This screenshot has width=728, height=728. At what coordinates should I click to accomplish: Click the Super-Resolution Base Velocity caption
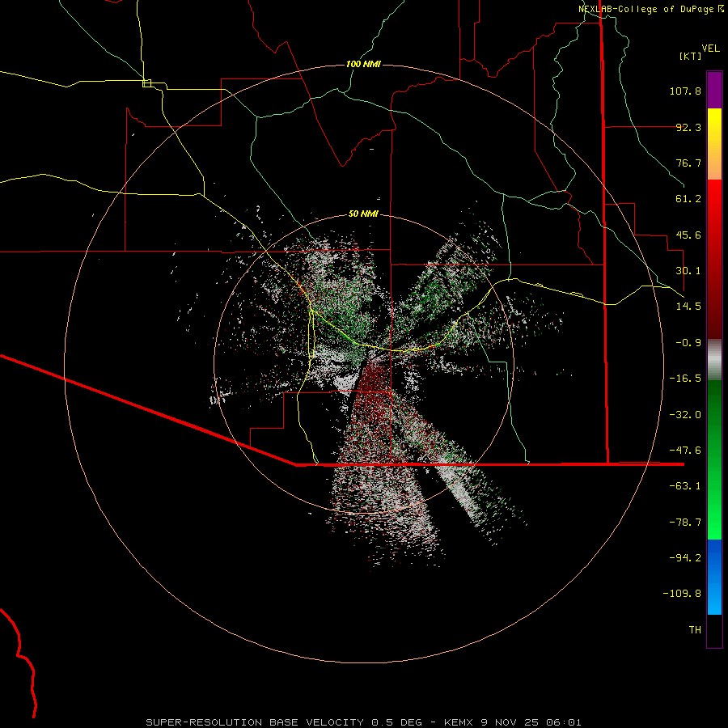[363, 722]
